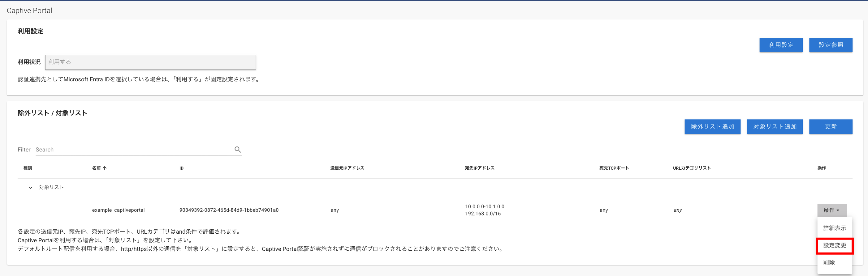This screenshot has height=276, width=868.
Task: Click the search magnifier icon in Filter
Action: pos(238,150)
